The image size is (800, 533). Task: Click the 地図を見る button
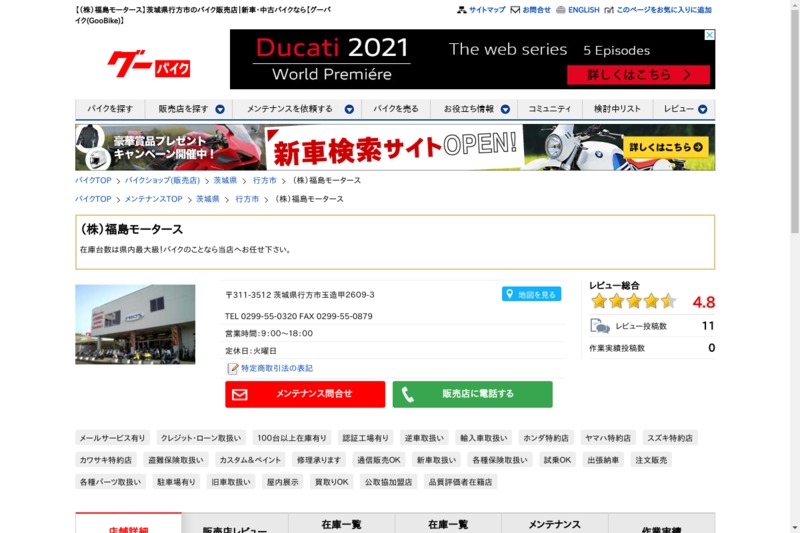pos(531,294)
